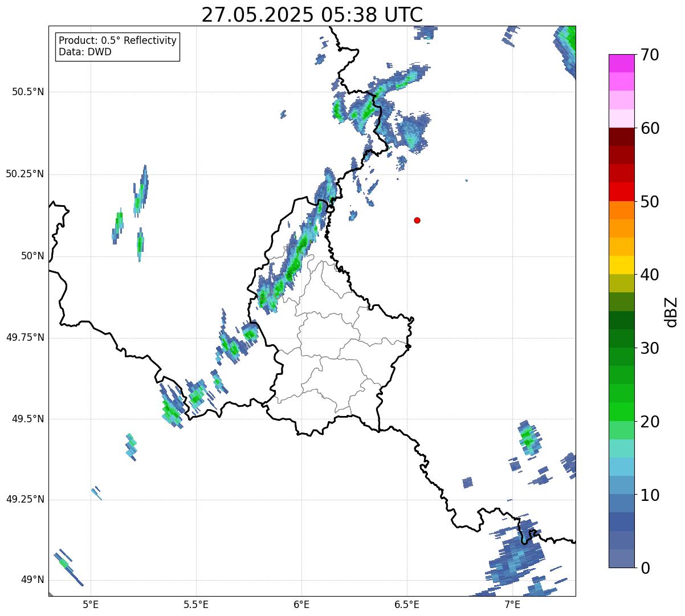Select the 50.25°N latitude label
Viewport: 685px width, 616px height.
point(25,174)
